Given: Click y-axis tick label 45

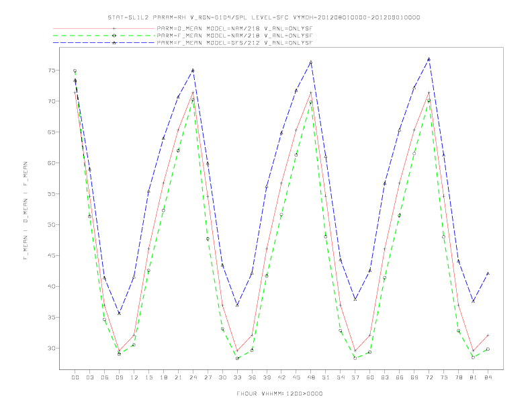Looking at the screenshot, I should (x=52, y=256).
